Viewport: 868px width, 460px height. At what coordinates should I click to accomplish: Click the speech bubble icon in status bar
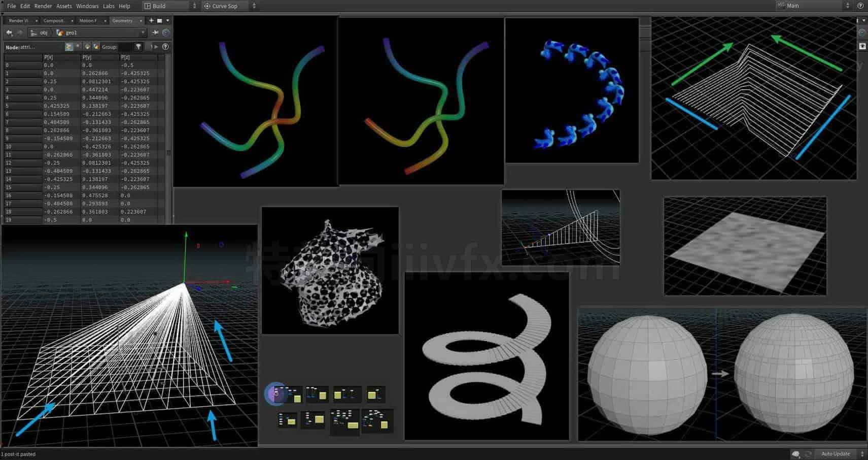coord(795,454)
